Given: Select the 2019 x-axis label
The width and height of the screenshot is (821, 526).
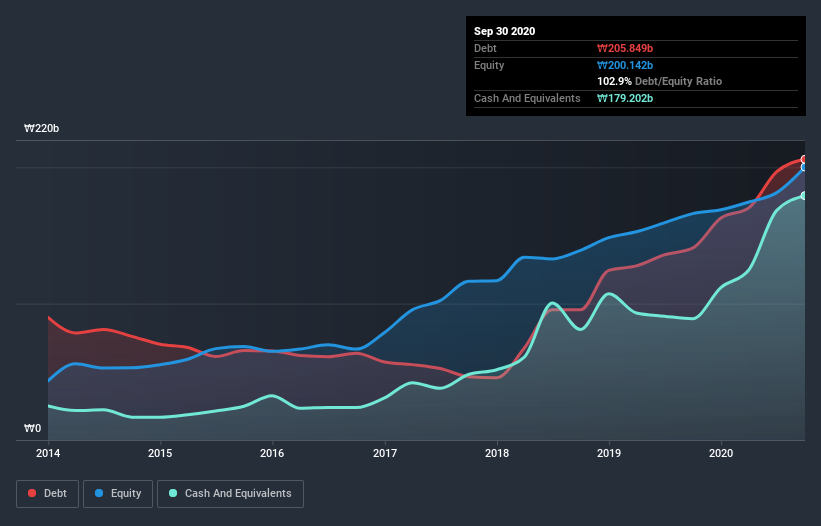Looking at the screenshot, I should click(609, 453).
